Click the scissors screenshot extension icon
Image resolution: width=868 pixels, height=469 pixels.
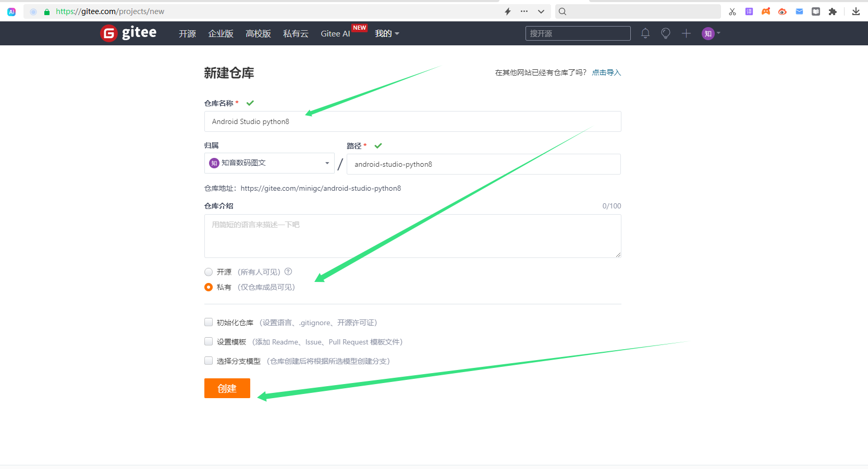(x=732, y=11)
